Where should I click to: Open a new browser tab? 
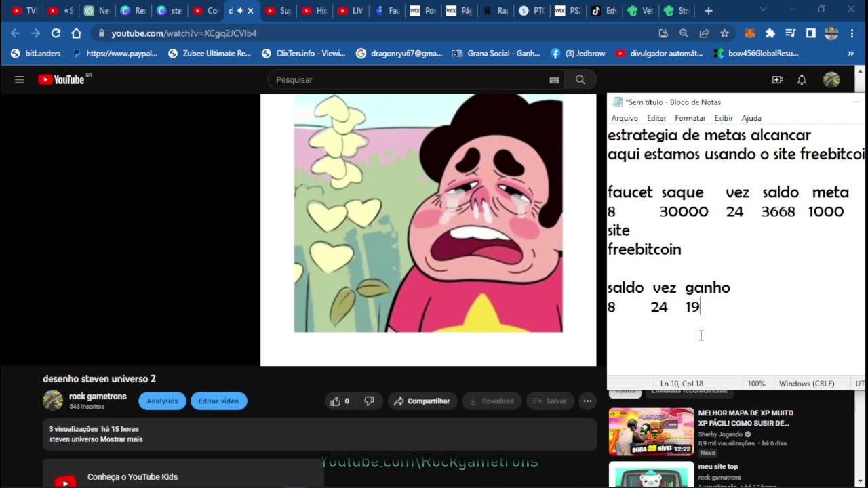pos(708,11)
